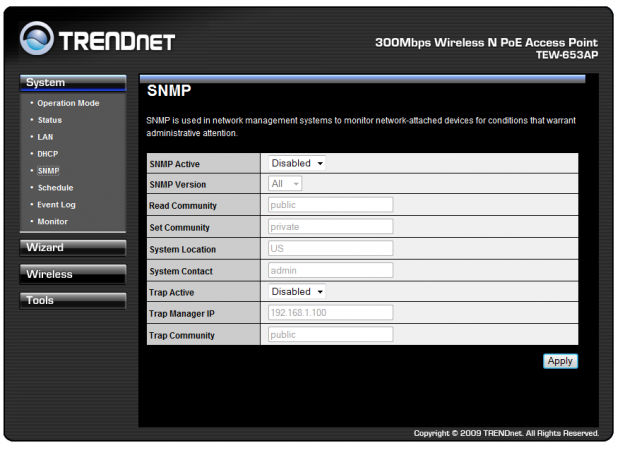This screenshot has height=450, width=620.
Task: Open the Schedule page link
Action: [x=55, y=188]
